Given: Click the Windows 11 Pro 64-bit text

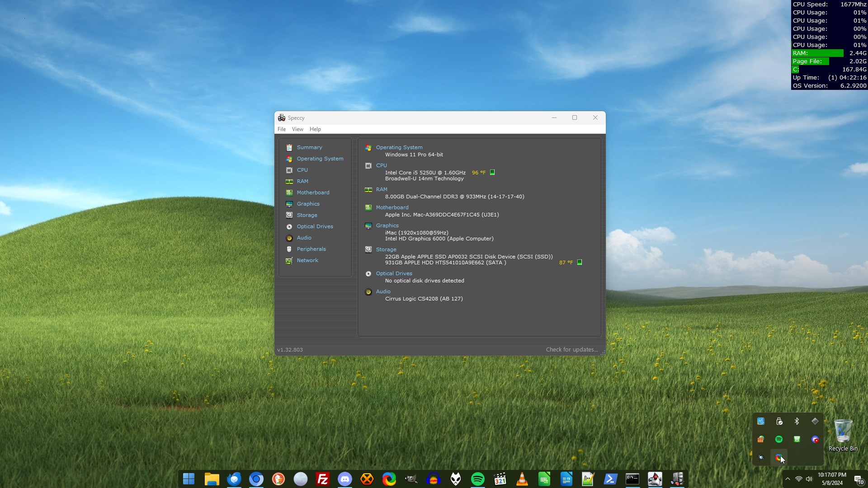Looking at the screenshot, I should 414,155.
